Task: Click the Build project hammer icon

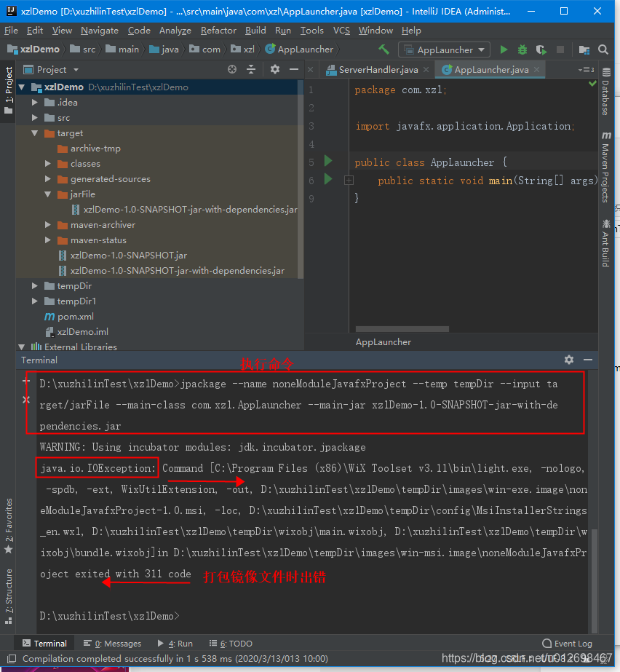Action: 384,50
